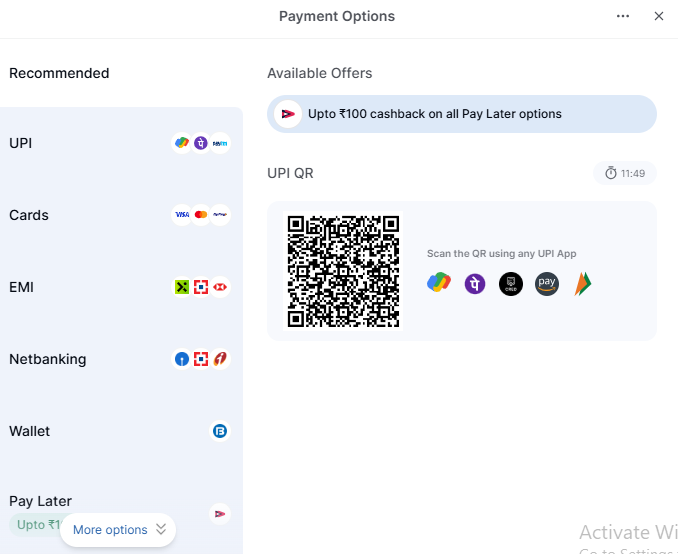Click the CRED icon beside the QR code
Viewport: 678px width, 554px height.
coord(511,284)
